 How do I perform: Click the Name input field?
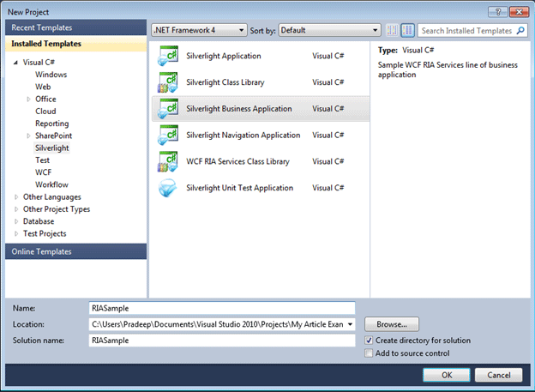(x=222, y=308)
